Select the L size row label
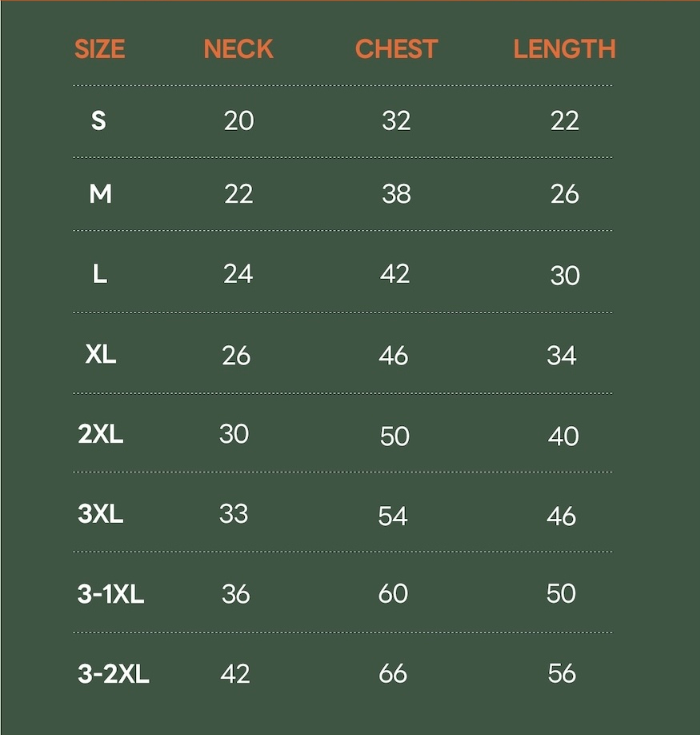Viewport: 700px width, 735px height. coord(100,274)
